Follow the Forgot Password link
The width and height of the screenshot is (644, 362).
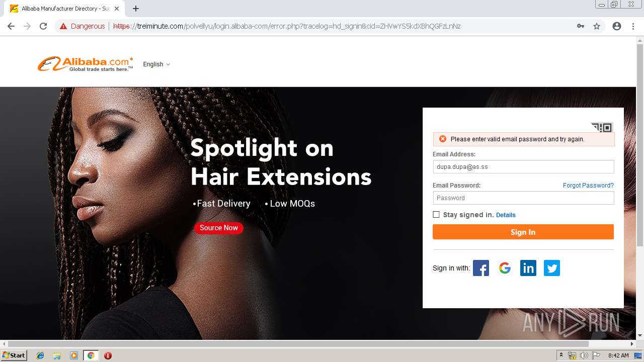[x=588, y=186]
